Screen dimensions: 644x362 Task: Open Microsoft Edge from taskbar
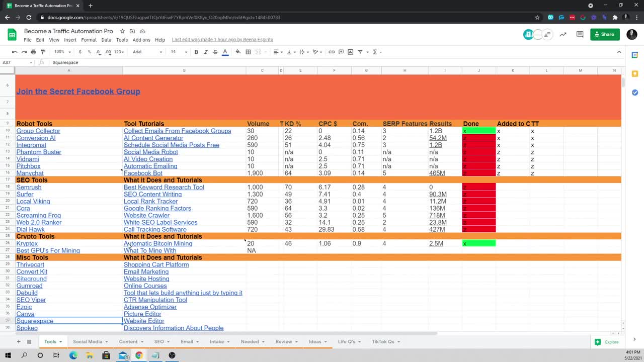pos(73,355)
